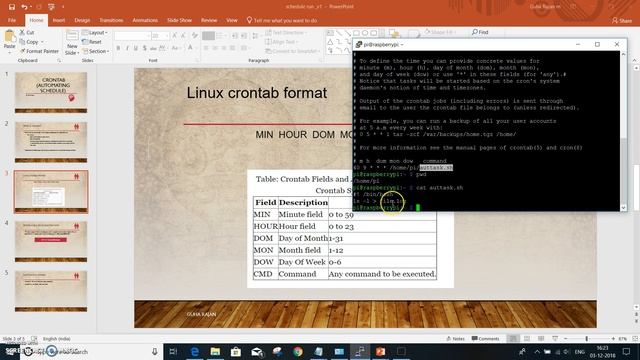This screenshot has height=360, width=640.
Task: Expand the Align Text dropdown
Action: coord(281,42)
